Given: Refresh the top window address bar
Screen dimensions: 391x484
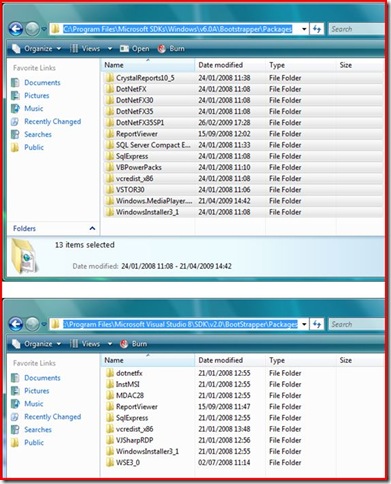Looking at the screenshot, I should point(317,29).
